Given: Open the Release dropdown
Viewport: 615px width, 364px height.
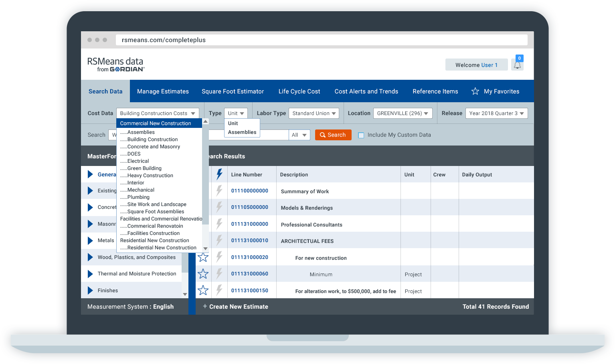Looking at the screenshot, I should [496, 113].
